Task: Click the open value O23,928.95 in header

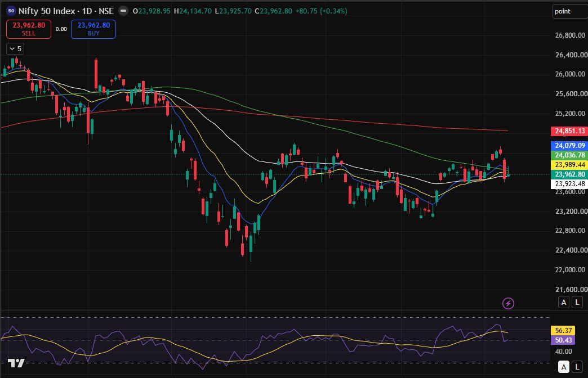Action: click(x=152, y=11)
